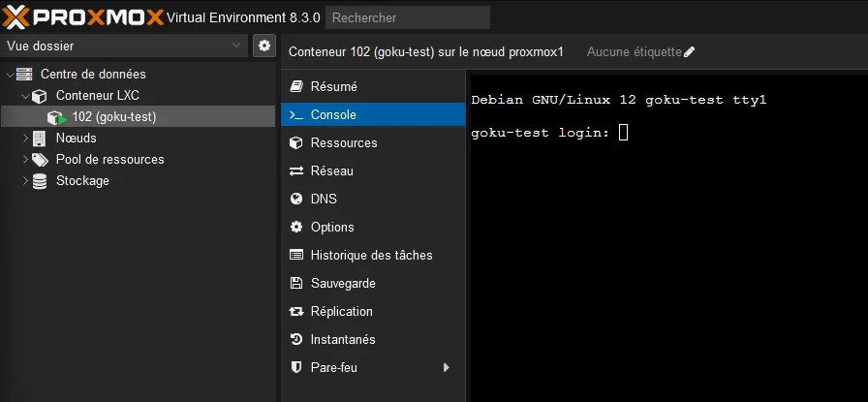
Task: Open the Console menu item
Action: click(333, 114)
